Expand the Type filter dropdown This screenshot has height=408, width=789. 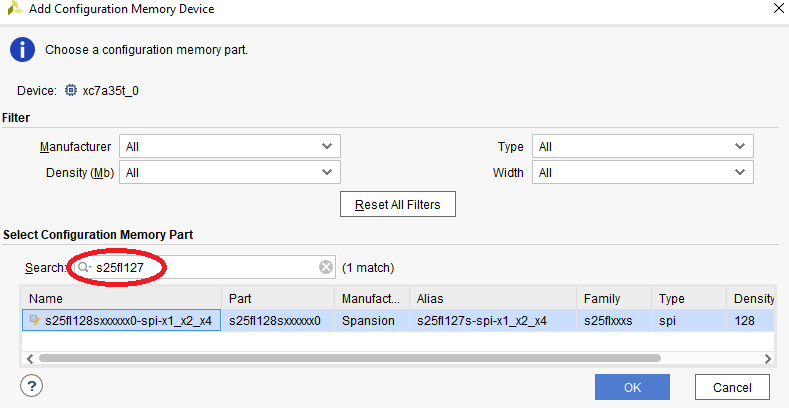[x=642, y=147]
